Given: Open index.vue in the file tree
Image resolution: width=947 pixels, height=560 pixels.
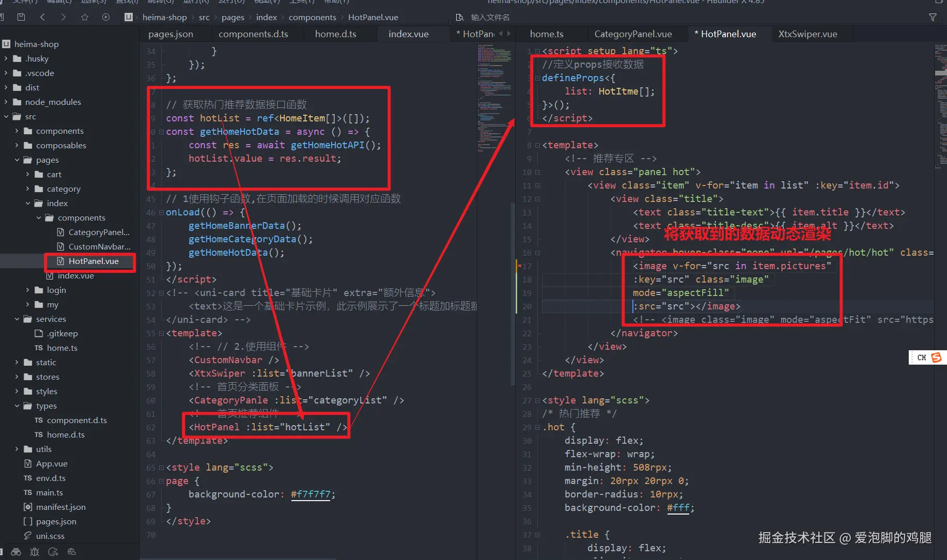Looking at the screenshot, I should click(x=76, y=275).
